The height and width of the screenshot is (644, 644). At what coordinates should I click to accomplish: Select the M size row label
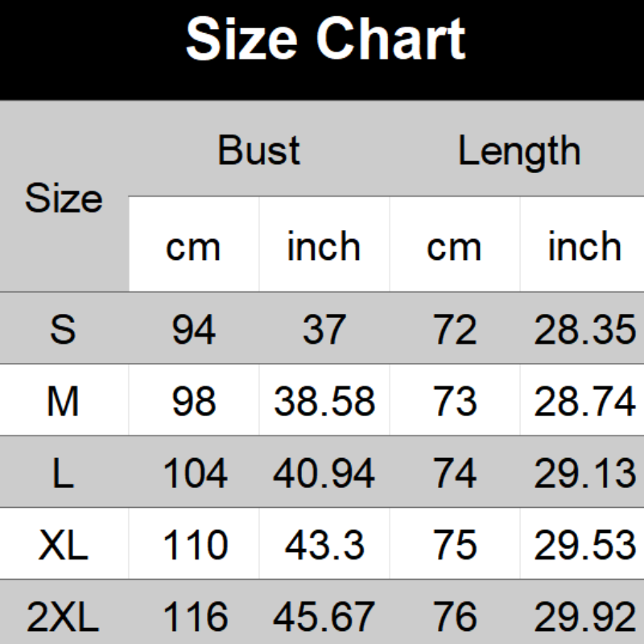click(x=63, y=401)
